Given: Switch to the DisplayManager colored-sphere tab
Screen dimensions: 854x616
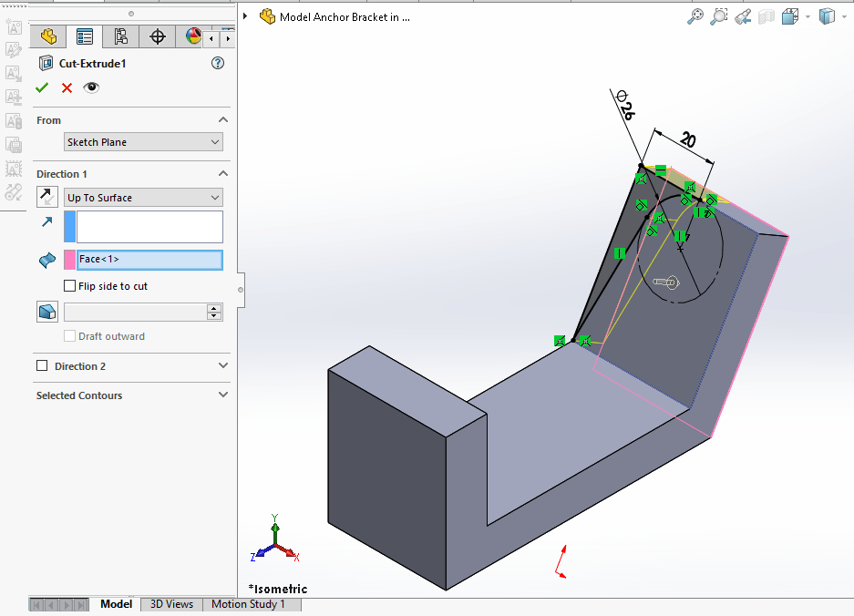Looking at the screenshot, I should (x=191, y=36).
